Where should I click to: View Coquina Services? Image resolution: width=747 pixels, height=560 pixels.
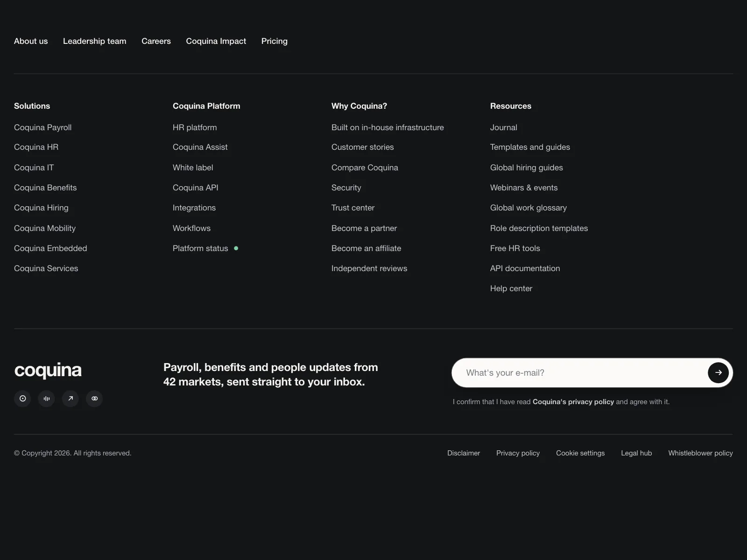click(46, 268)
